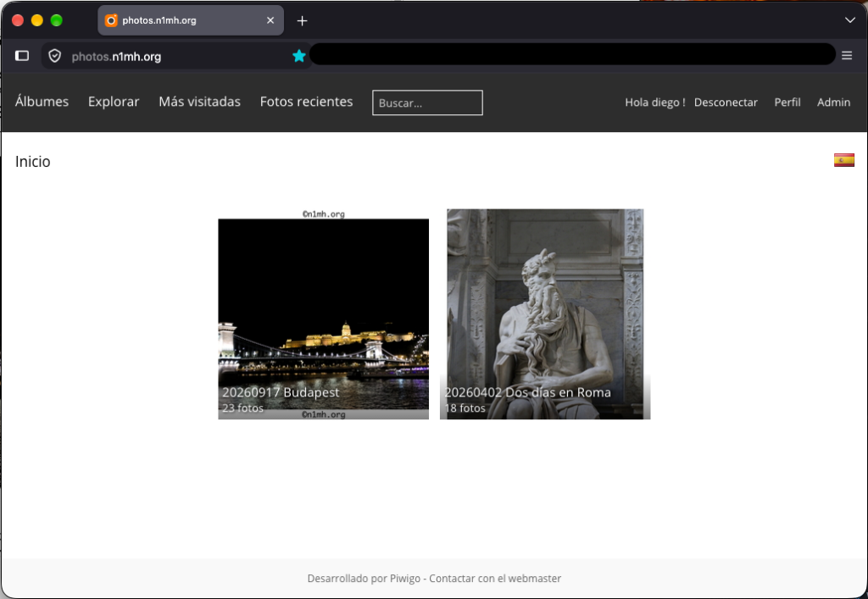This screenshot has height=599, width=868.
Task: Close the photos.n1mh.org tab
Action: point(270,20)
